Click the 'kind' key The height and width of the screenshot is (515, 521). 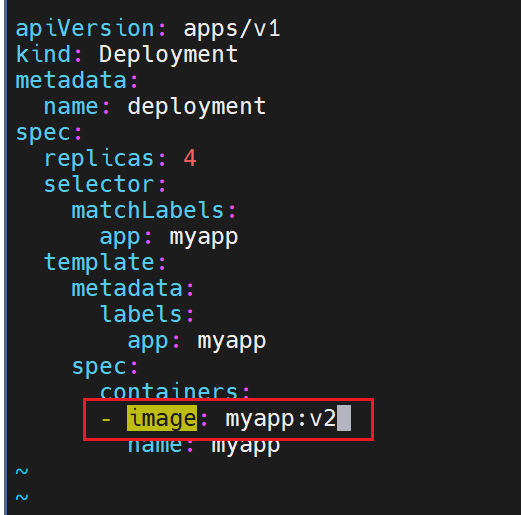click(43, 54)
